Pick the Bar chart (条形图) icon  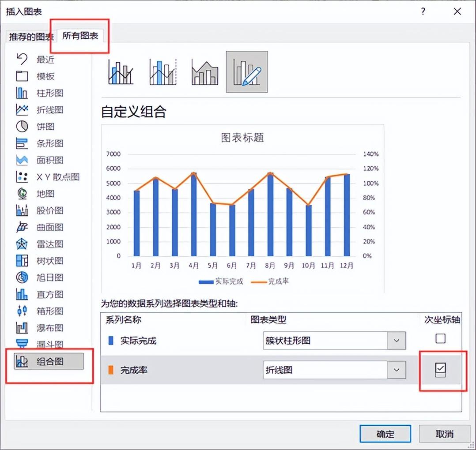tap(22, 143)
